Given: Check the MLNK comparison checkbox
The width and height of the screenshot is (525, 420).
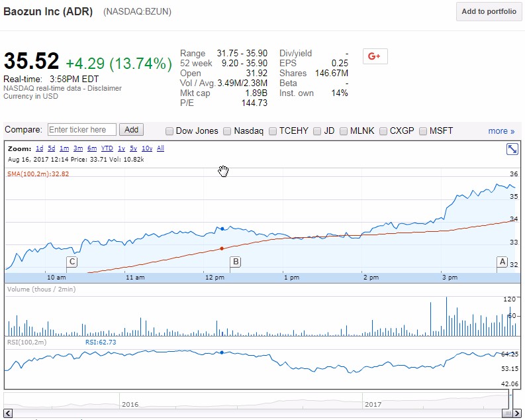Looking at the screenshot, I should 344,131.
